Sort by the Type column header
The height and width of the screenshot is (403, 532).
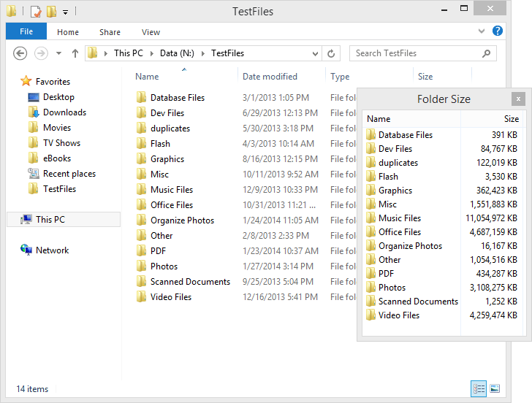(x=340, y=77)
